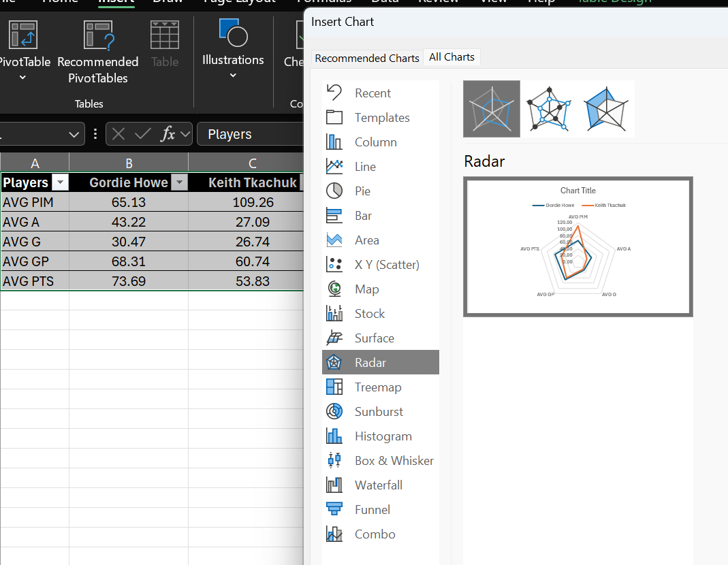Image resolution: width=728 pixels, height=565 pixels.
Task: Select Treemap chart category
Action: pos(380,387)
